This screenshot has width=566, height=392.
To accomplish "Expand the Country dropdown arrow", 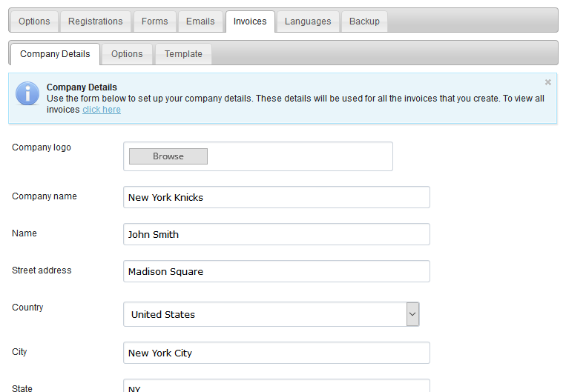I will point(412,314).
